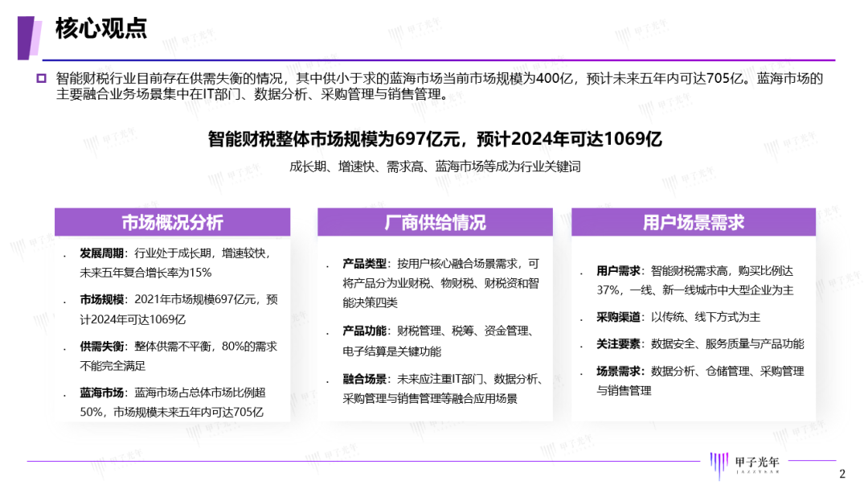Select the 用户场景需求 header
This screenshot has width=868, height=489.
(x=694, y=222)
